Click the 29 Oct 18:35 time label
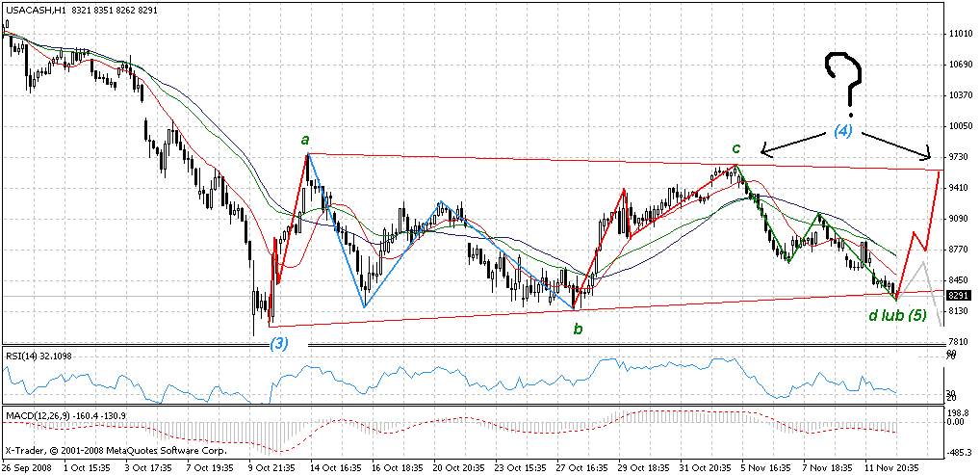This screenshot has width=980, height=475. (644, 467)
